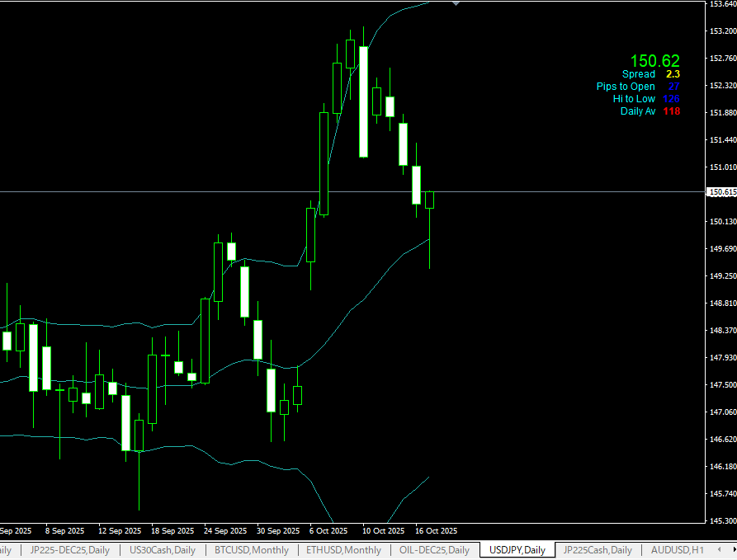Click the green 150.62 price readout
Screen dimensions: 737x560
pyautogui.click(x=654, y=61)
